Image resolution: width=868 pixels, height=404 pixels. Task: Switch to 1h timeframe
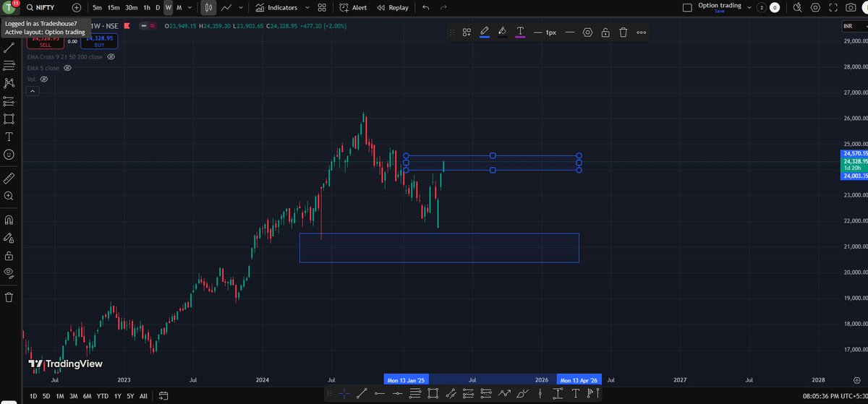[x=147, y=7]
